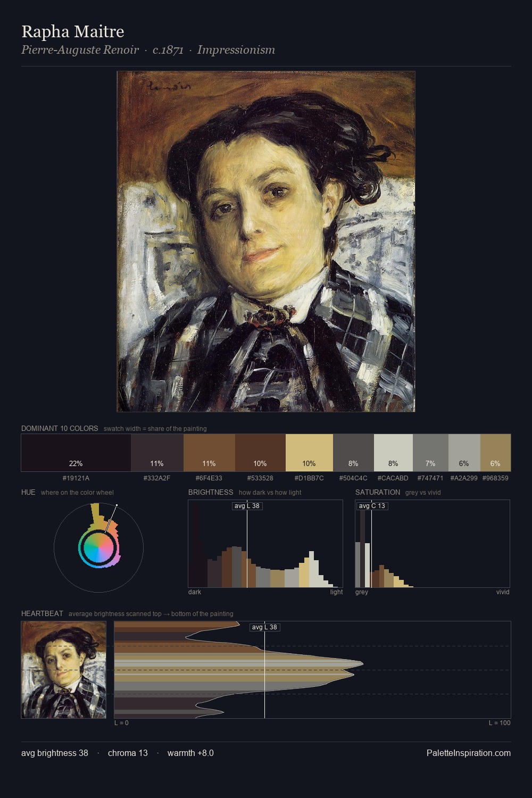This screenshot has height=798, width=532.
Task: Click the 'light' axis label under brightness
Action: 336,592
